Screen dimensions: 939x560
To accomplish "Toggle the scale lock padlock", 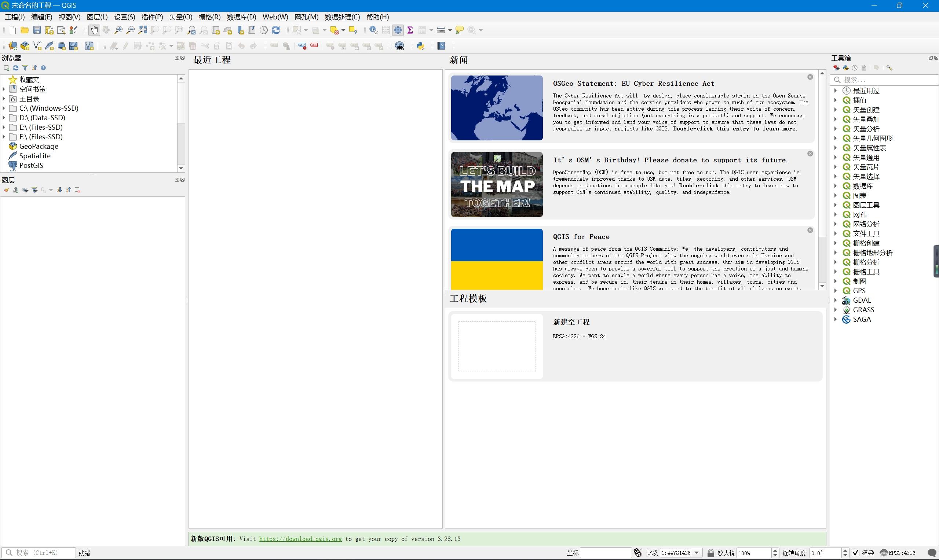I will coord(710,553).
